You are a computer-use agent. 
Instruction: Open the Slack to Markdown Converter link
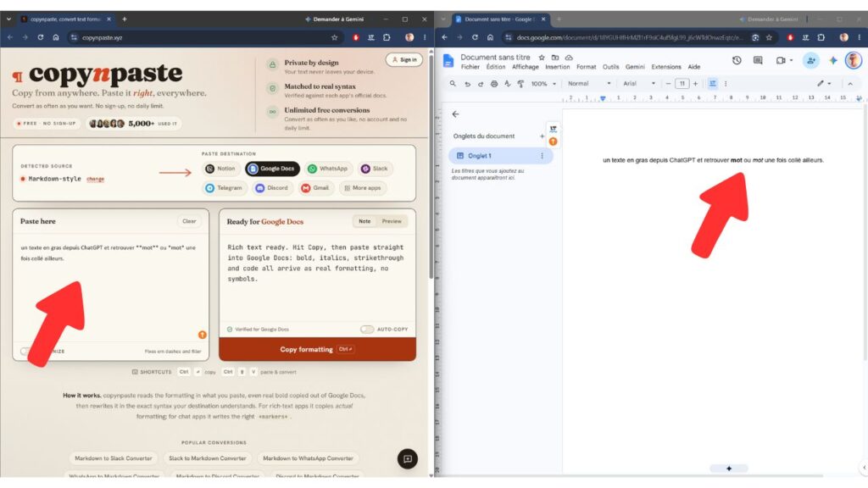[207, 458]
